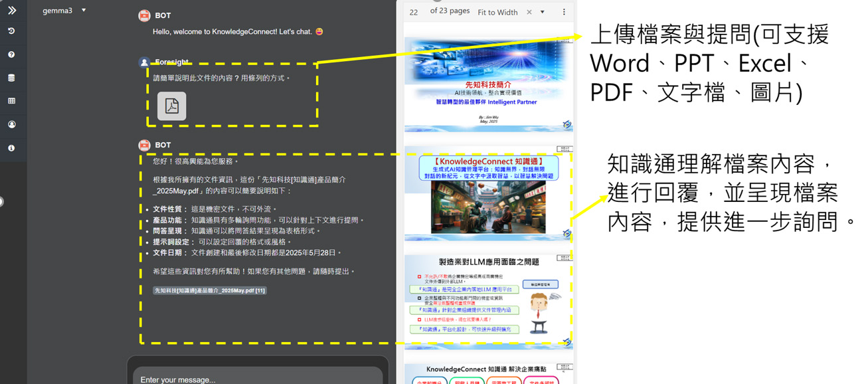Screen dimensions: 868x384
Task: Open the table grid icon in sidebar
Action: click(x=11, y=101)
